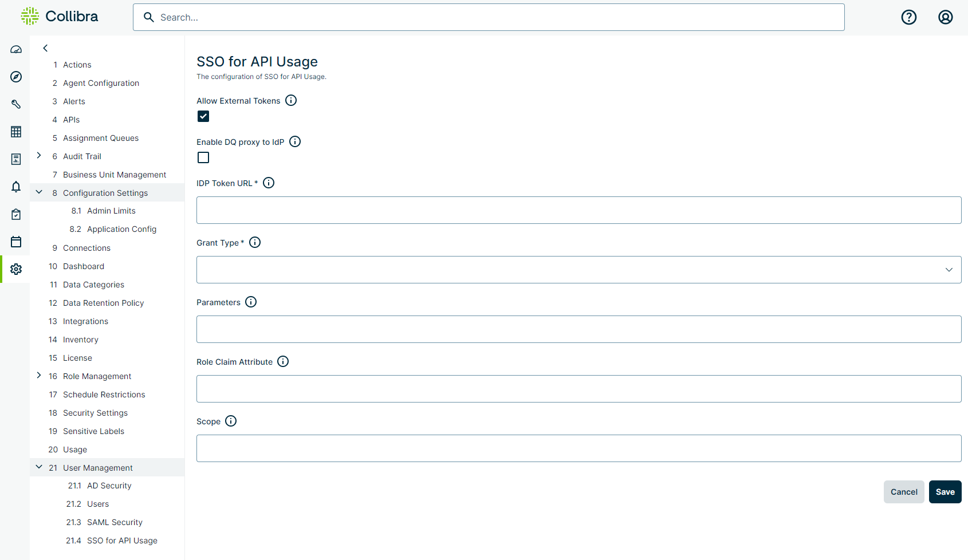Show info for Enable DQ proxy to IdP
This screenshot has width=968, height=560.
[295, 141]
